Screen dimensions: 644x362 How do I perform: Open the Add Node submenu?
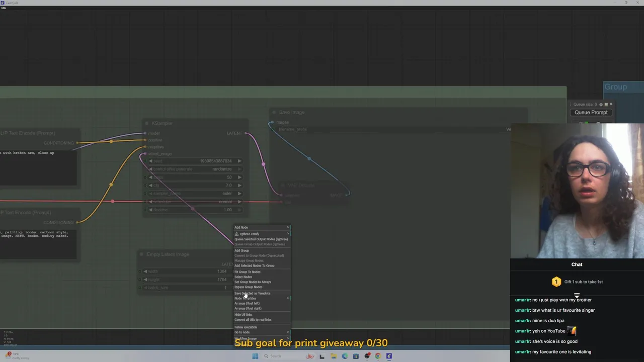coord(262,227)
